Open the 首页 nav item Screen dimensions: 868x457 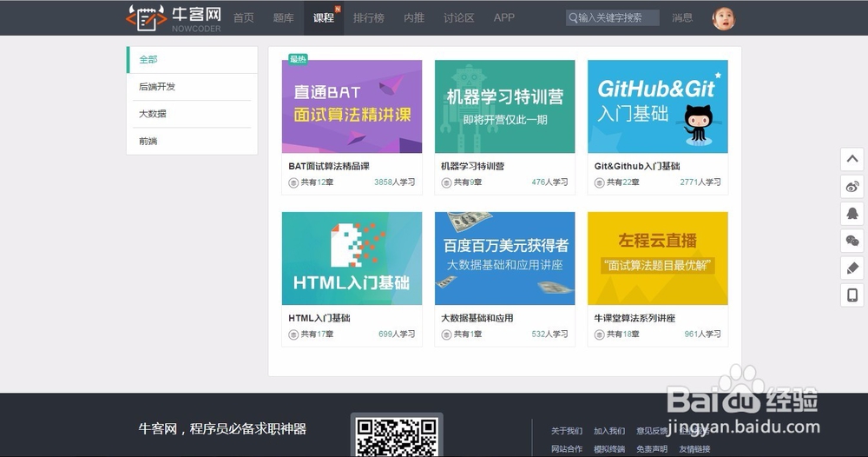coord(244,17)
